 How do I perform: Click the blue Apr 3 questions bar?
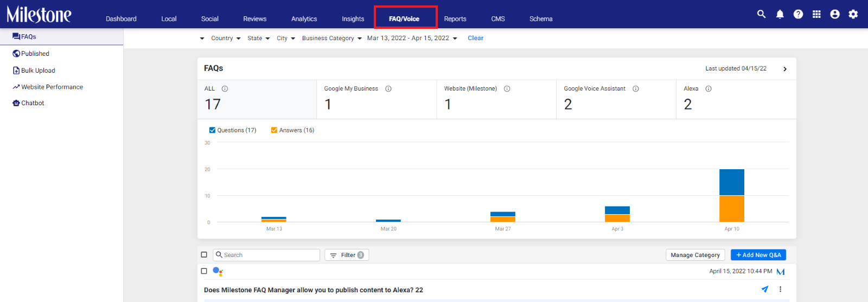(617, 210)
